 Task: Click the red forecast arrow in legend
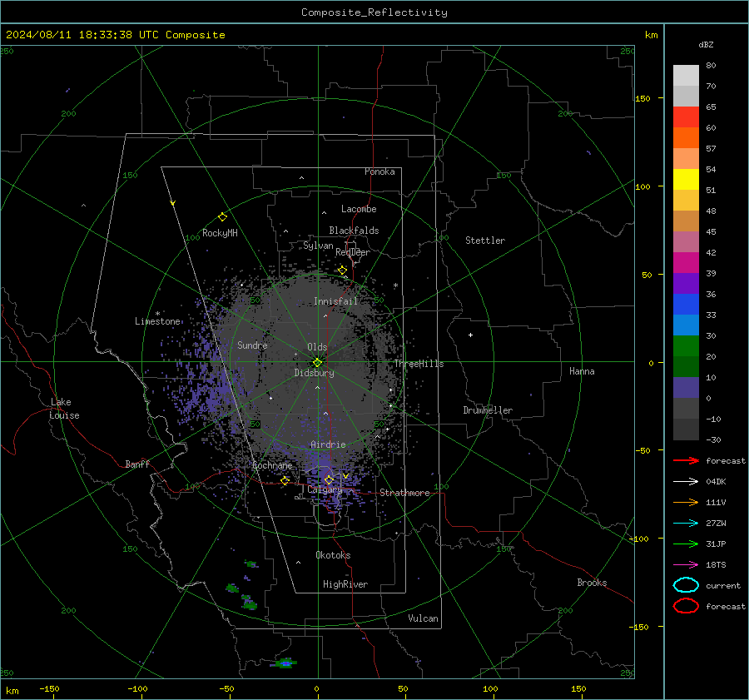[x=686, y=460]
